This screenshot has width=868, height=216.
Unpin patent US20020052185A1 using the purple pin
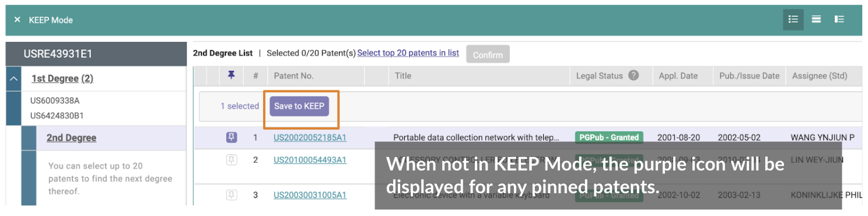[x=232, y=137]
